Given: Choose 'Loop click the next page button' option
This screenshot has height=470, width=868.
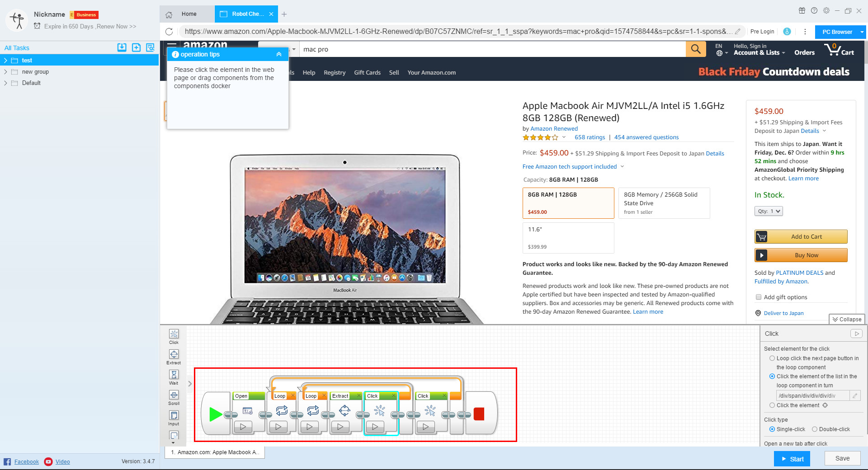Looking at the screenshot, I should pos(772,358).
